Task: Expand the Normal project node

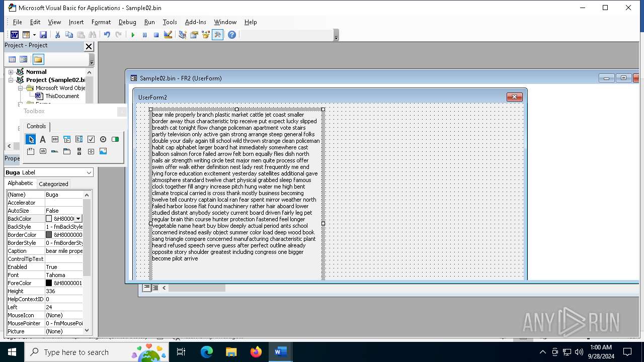Action: (11, 72)
